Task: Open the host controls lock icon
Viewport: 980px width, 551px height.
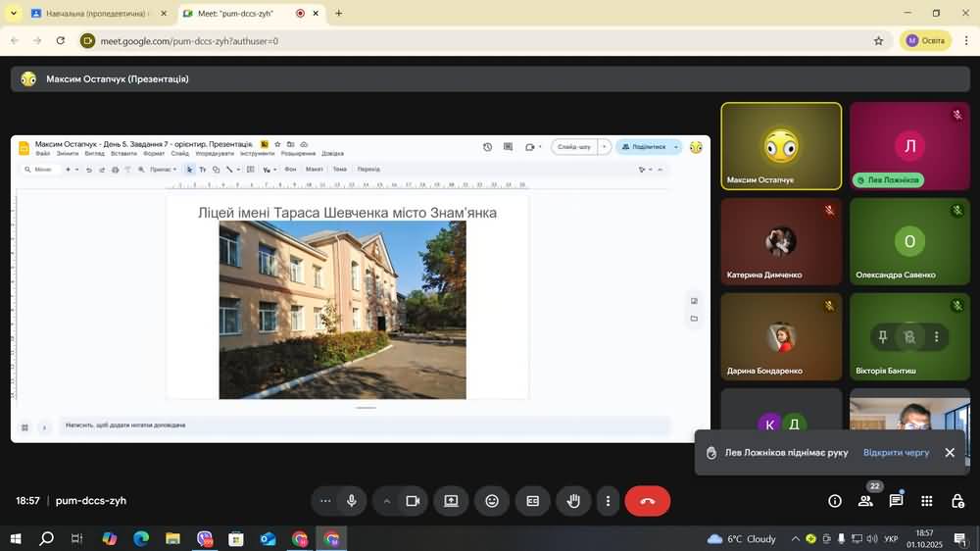Action: point(957,501)
